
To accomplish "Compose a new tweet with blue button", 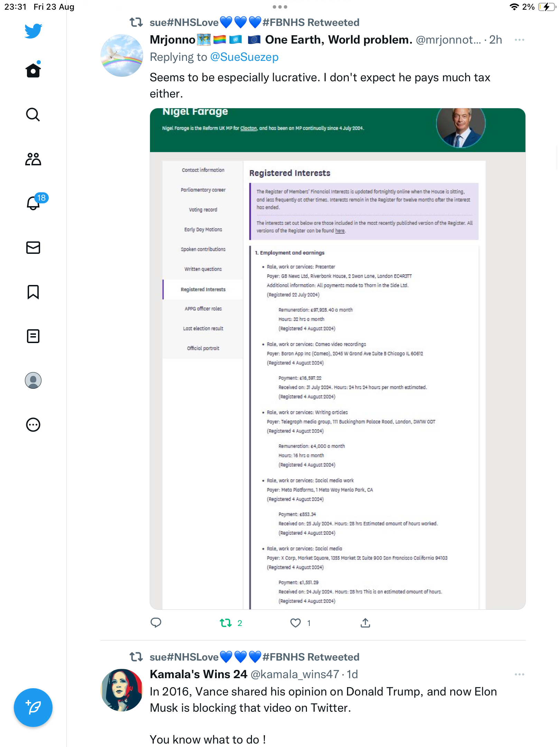I will [33, 708].
